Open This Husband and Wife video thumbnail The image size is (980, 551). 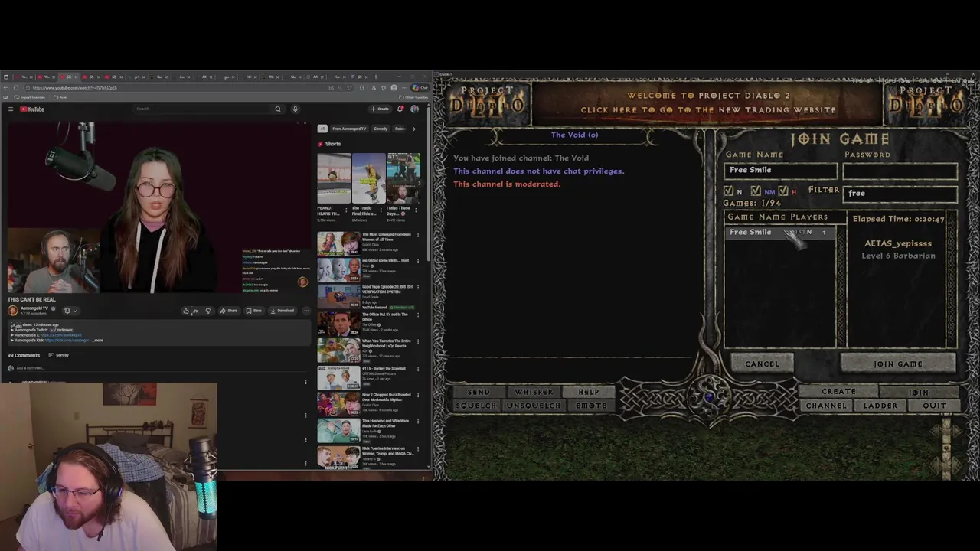coord(338,431)
